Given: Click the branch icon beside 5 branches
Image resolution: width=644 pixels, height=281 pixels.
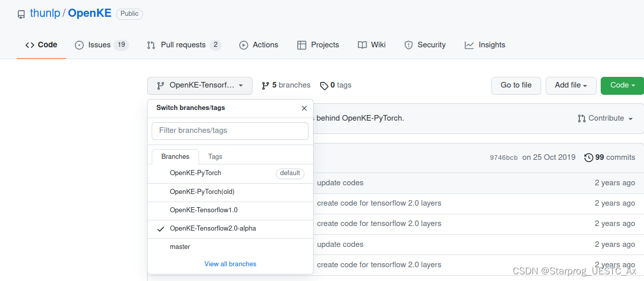Looking at the screenshot, I should click(x=265, y=86).
